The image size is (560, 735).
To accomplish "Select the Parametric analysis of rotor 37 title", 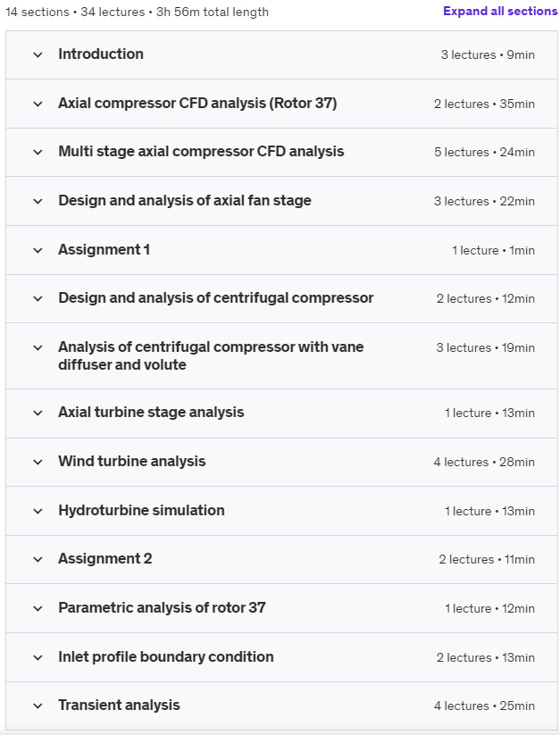I will (162, 607).
